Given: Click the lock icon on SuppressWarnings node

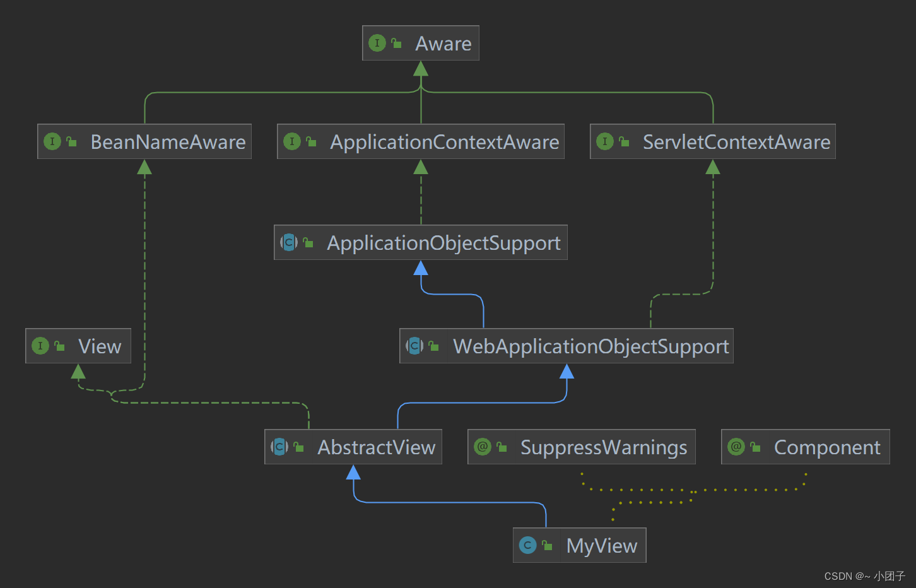Looking at the screenshot, I should (x=502, y=447).
